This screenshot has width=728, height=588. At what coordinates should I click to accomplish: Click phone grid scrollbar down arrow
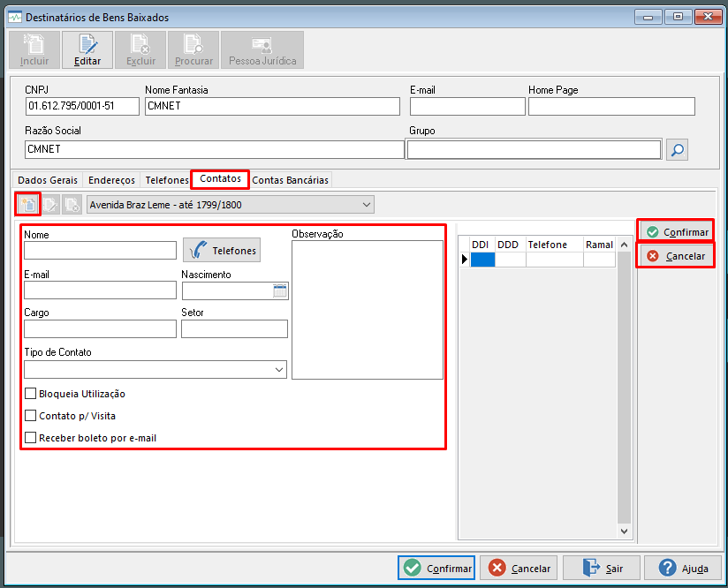click(x=624, y=531)
